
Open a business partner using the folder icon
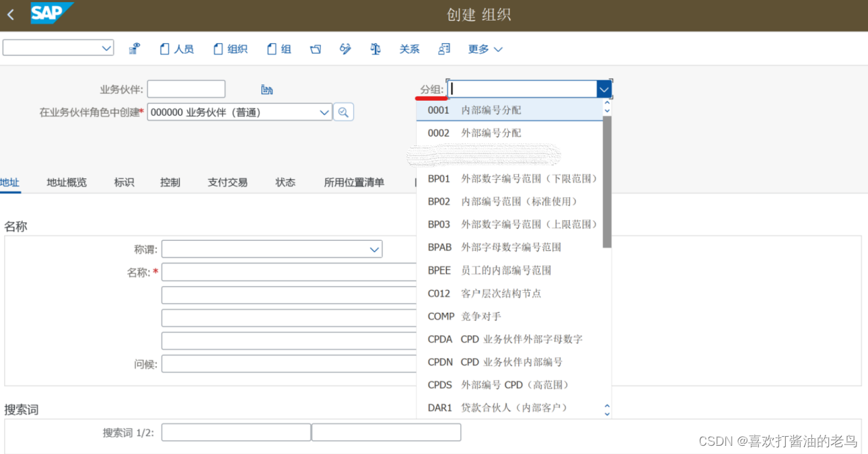(x=315, y=49)
